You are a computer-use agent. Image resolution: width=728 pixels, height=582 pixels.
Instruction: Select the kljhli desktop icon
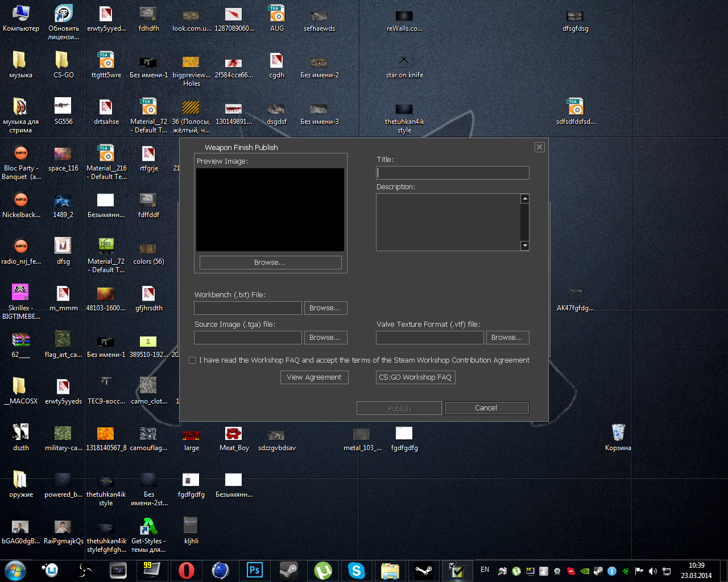191,531
